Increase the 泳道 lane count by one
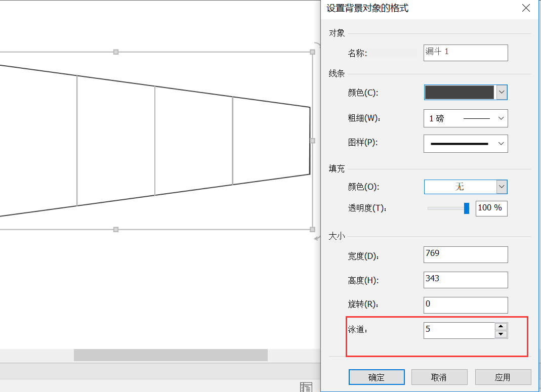This screenshot has height=392, width=541. pyautogui.click(x=501, y=327)
